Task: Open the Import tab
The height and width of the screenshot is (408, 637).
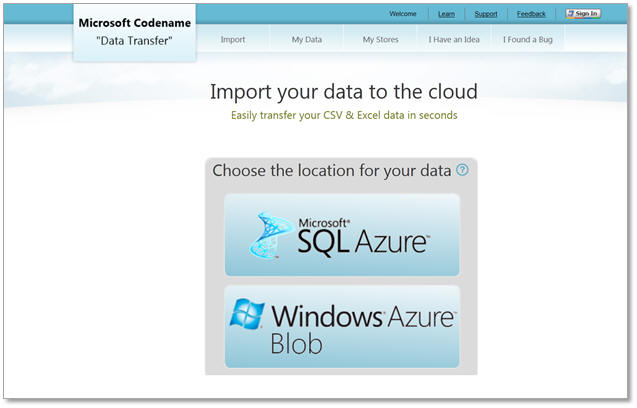Action: pos(233,39)
